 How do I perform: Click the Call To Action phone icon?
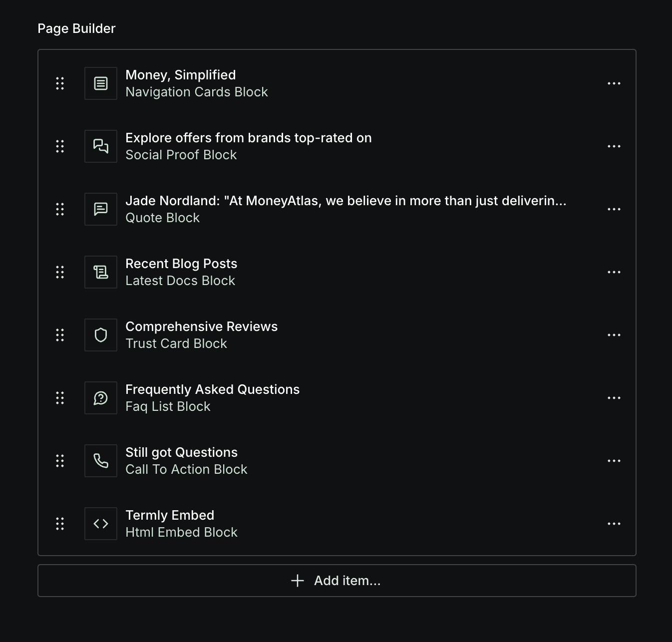[101, 461]
